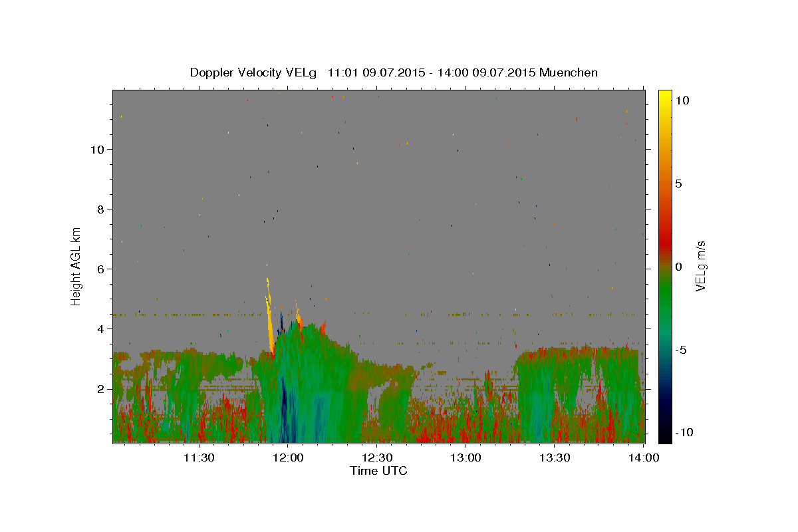Viewport: 798px width, 532px height.
Task: Click the 'VELg m/s' colorbar label
Action: point(700,266)
